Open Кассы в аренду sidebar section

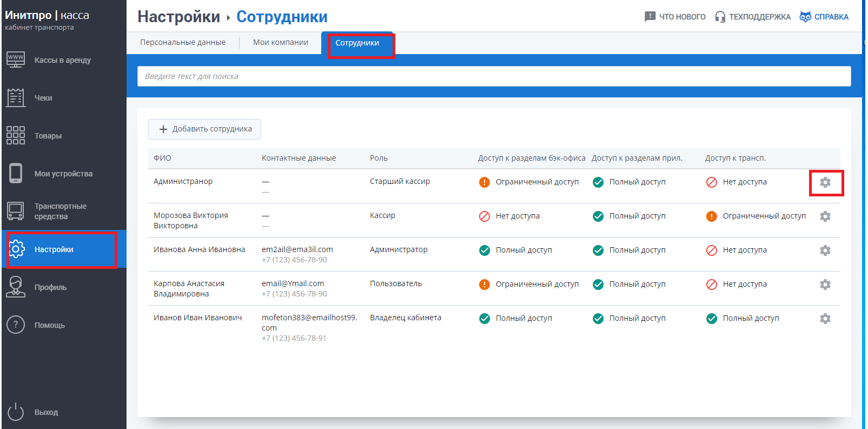(62, 60)
